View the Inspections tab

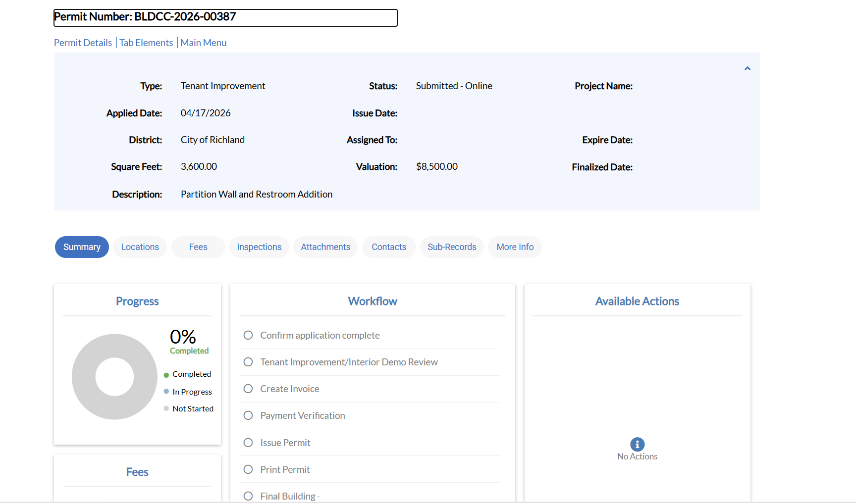[x=259, y=247]
